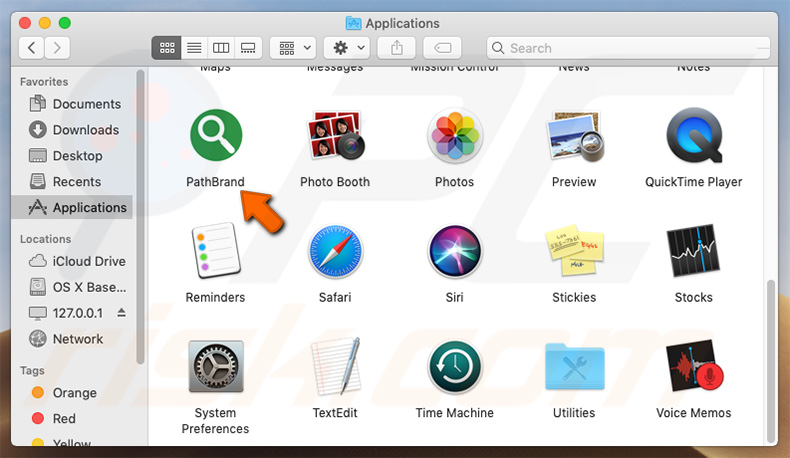Close the Finder window
Viewport: 790px width, 458px height.
tap(25, 23)
